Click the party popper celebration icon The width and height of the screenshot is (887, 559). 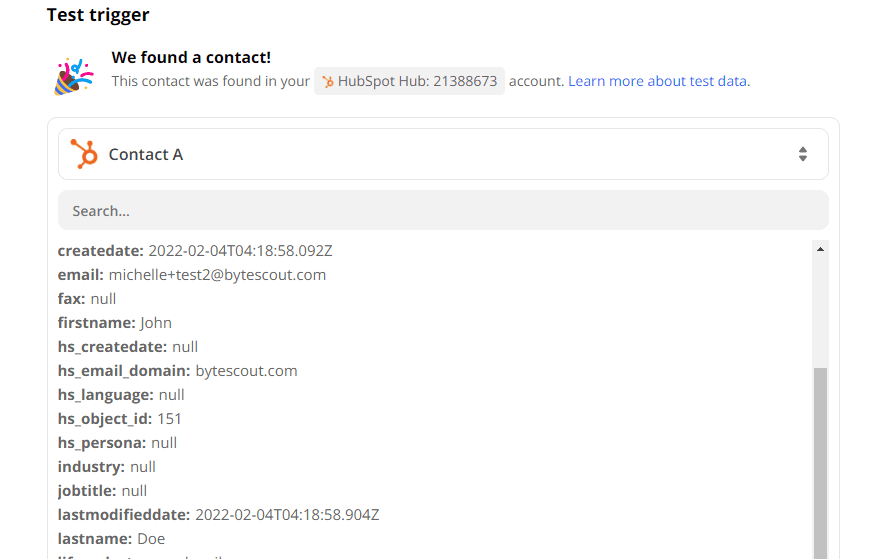[73, 76]
